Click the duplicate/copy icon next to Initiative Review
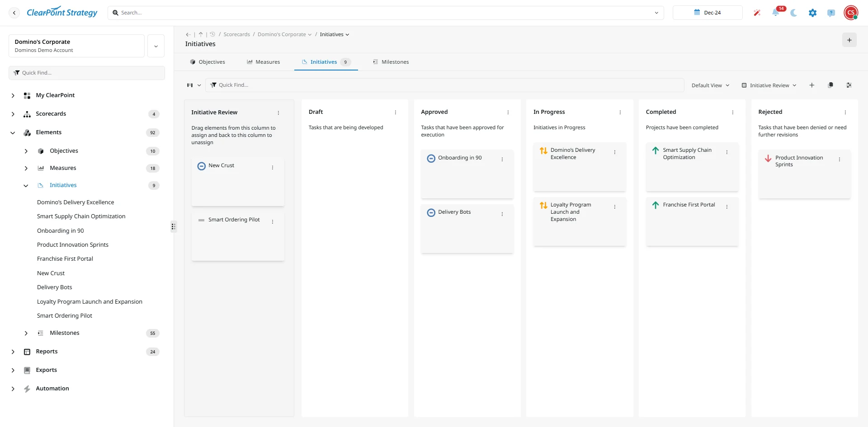 pyautogui.click(x=830, y=85)
